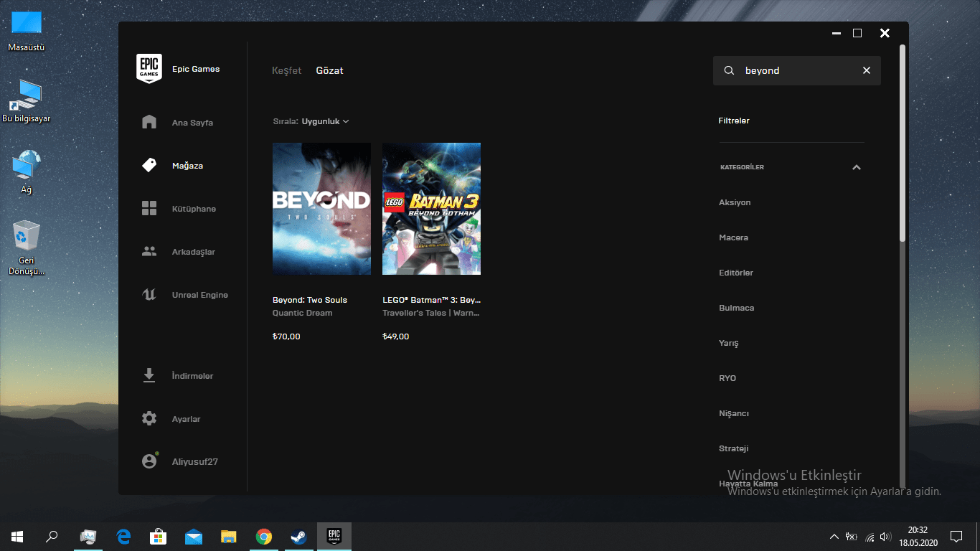Click the search magnifier icon
This screenshot has height=551, width=980.
pyautogui.click(x=729, y=70)
